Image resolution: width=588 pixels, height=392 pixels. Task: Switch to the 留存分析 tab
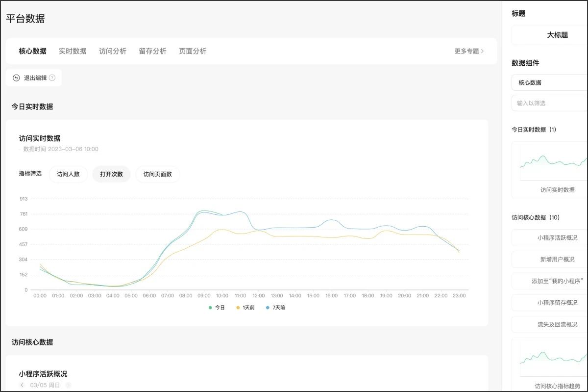click(x=153, y=51)
